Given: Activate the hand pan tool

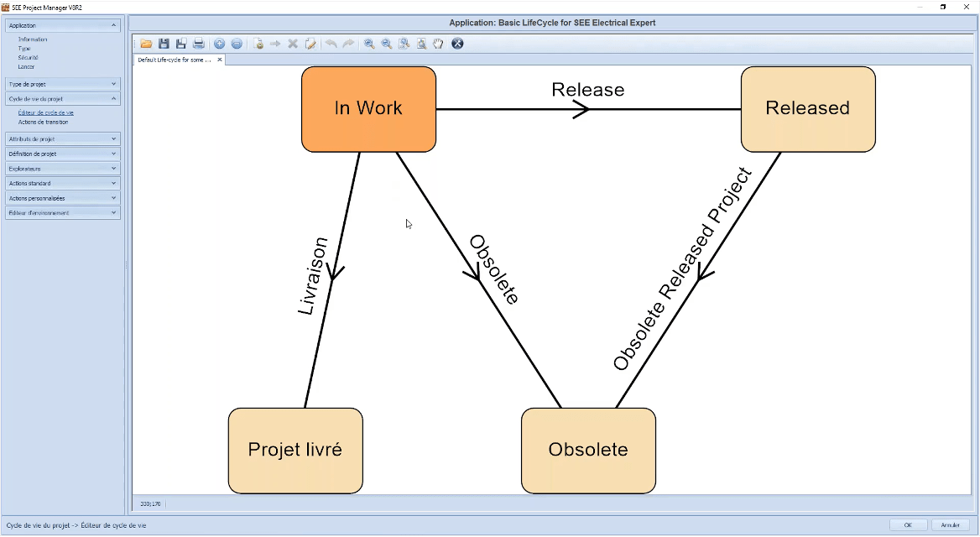Looking at the screenshot, I should 437,44.
